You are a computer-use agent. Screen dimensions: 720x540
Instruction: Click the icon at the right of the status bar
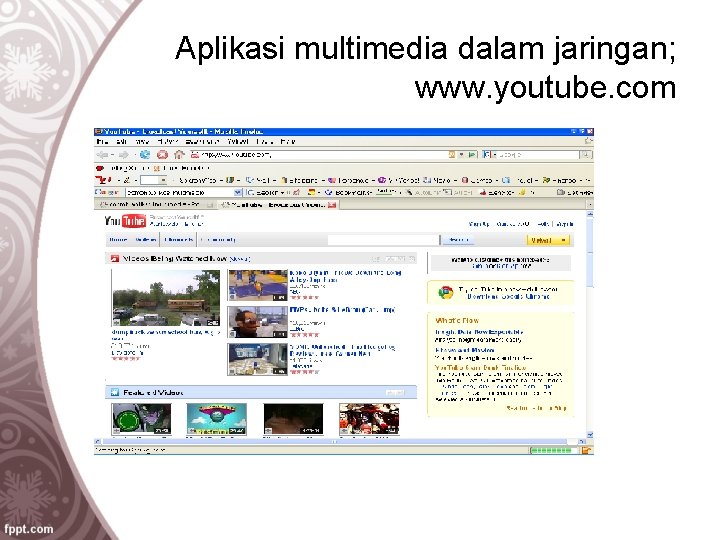click(586, 450)
